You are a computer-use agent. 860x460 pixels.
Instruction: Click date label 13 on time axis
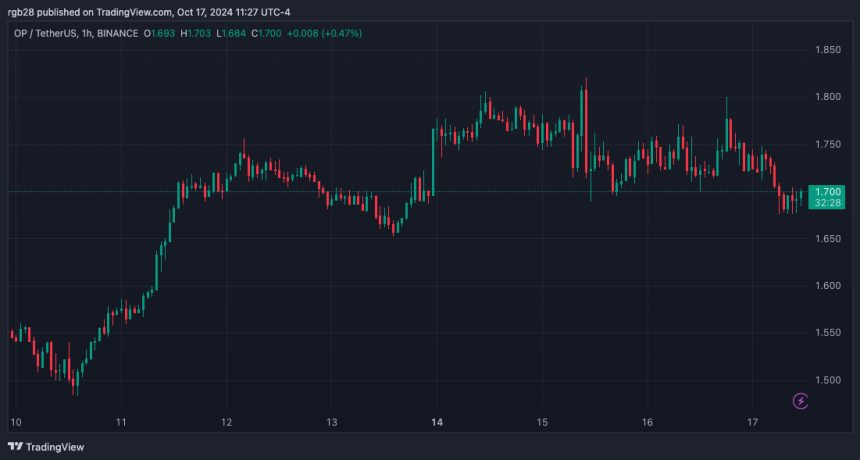(331, 422)
